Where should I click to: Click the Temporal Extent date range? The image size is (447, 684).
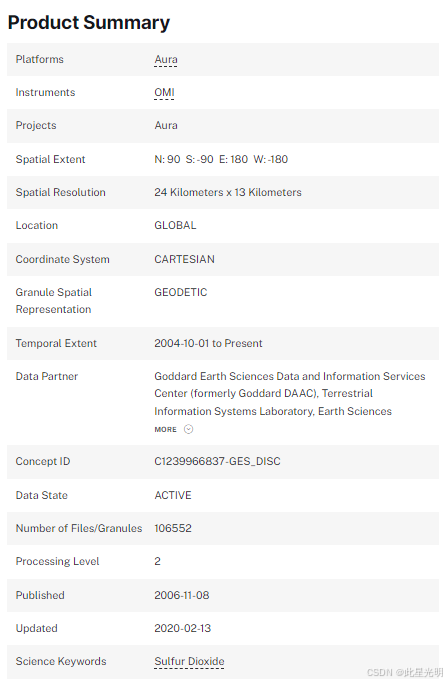[208, 343]
